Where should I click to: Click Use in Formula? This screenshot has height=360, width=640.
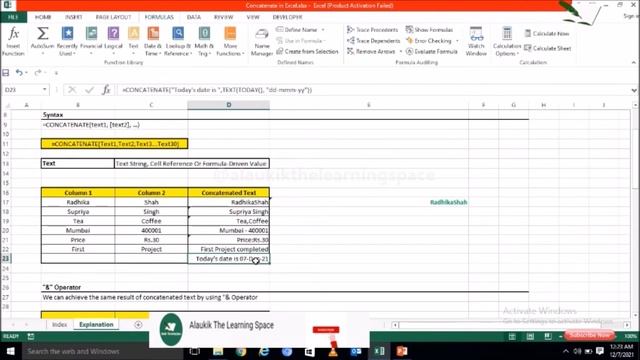300,41
